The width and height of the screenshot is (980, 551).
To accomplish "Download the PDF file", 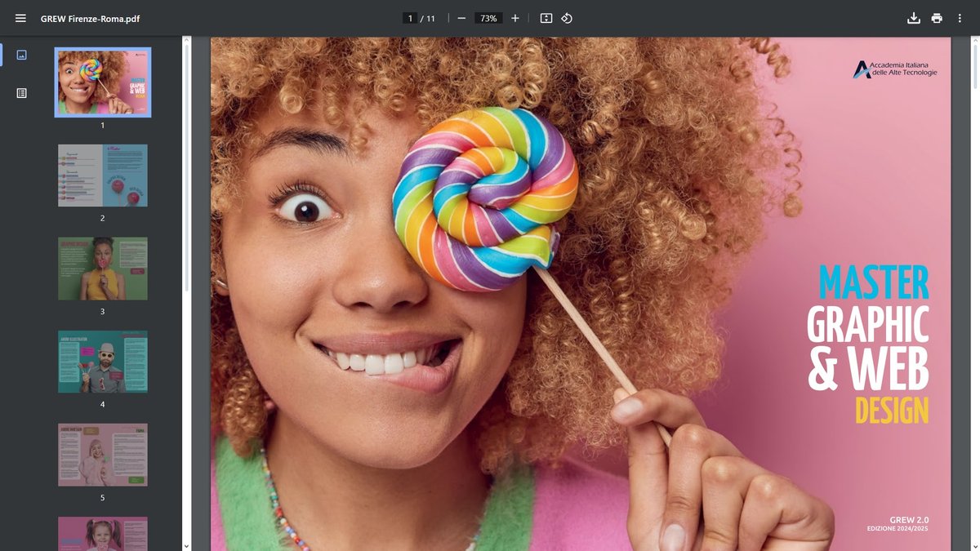I will click(914, 18).
